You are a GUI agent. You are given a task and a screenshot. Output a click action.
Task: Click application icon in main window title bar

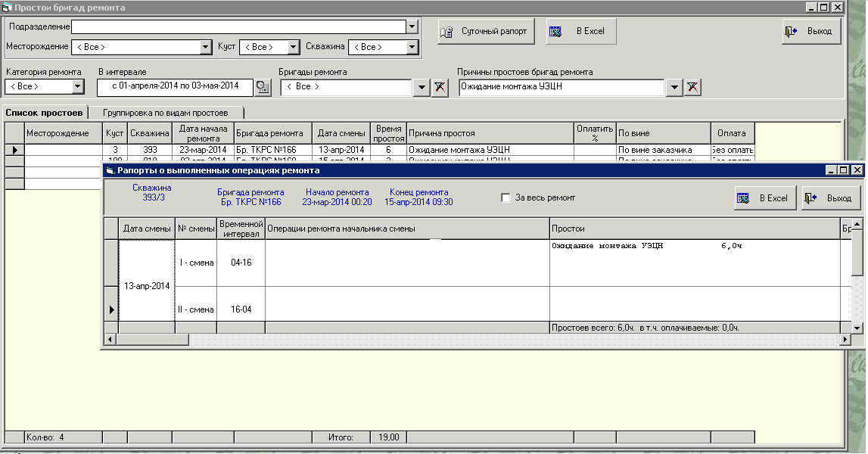(8, 8)
